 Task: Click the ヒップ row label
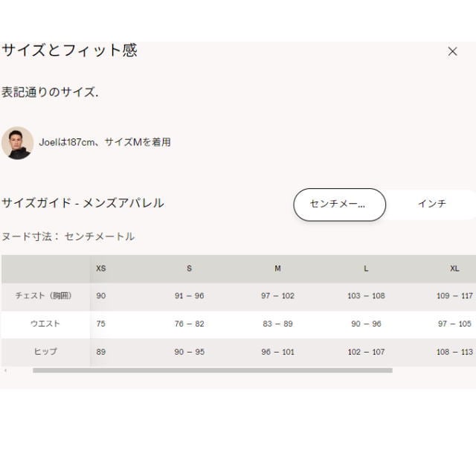coord(45,351)
